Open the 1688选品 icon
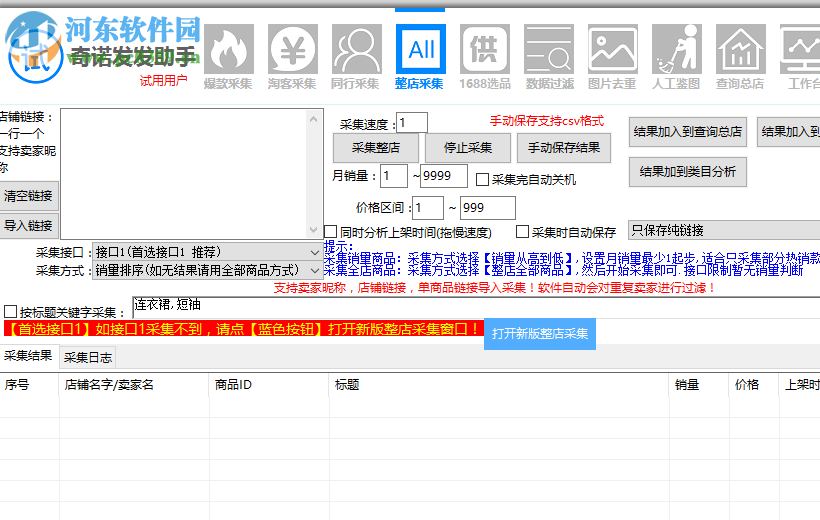This screenshot has height=520, width=820. [x=485, y=50]
